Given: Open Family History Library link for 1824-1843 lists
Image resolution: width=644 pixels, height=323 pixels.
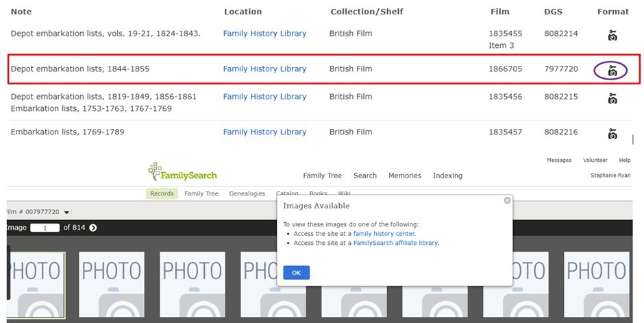Looking at the screenshot, I should point(264,34).
